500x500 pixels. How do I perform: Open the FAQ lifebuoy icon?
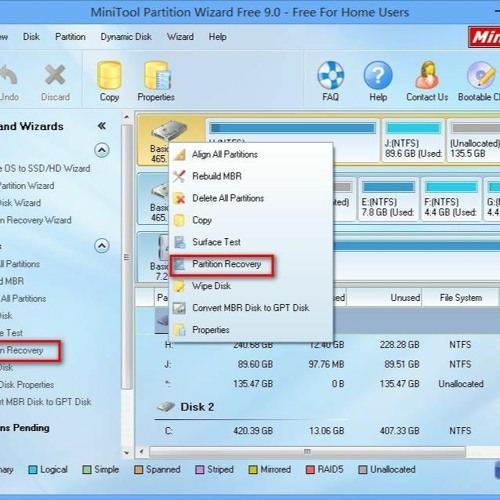coord(331,75)
